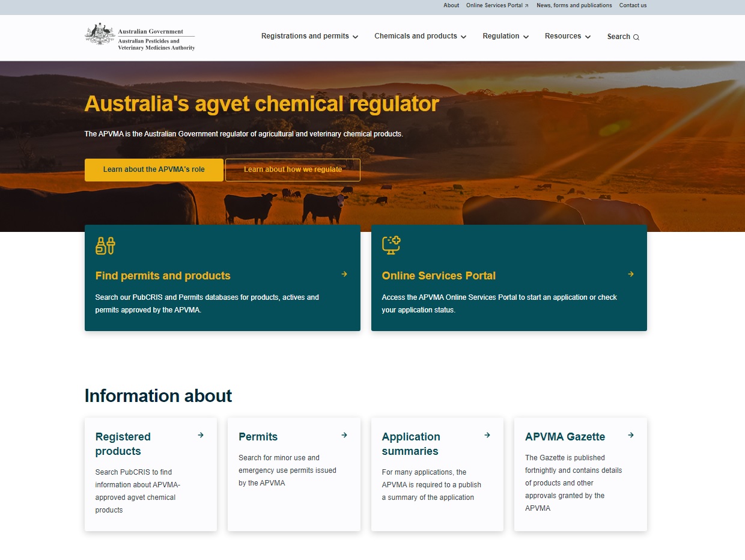The height and width of the screenshot is (560, 745).
Task: Open the Contact us link
Action: [x=633, y=5]
